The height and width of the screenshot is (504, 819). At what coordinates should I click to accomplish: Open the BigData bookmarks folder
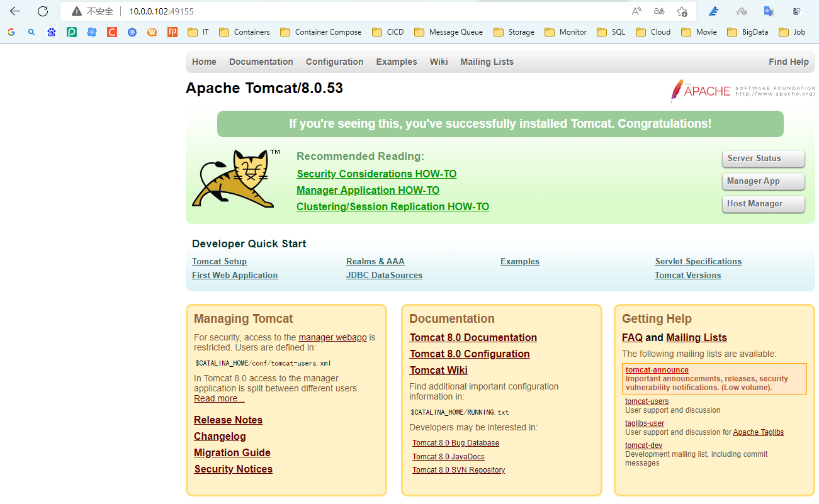point(748,32)
